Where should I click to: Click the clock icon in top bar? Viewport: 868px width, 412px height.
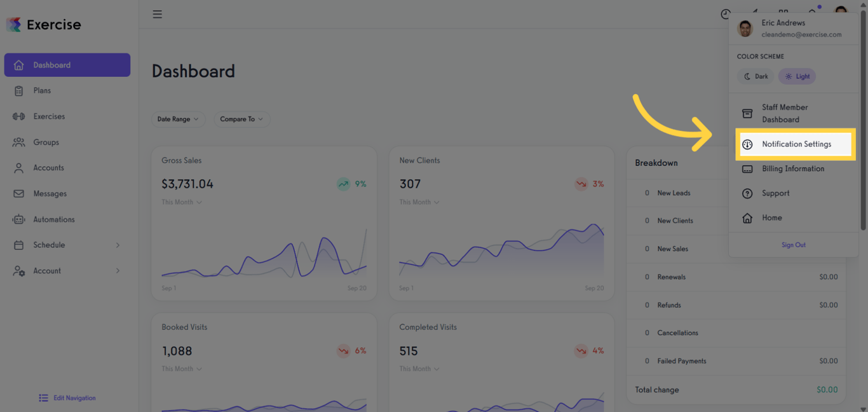tap(726, 14)
